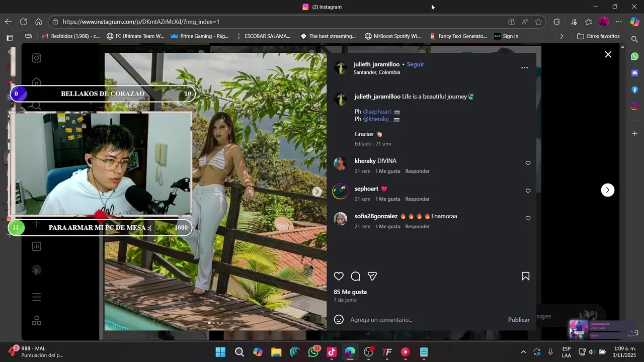Open comment bubble icon under post
The width and height of the screenshot is (644, 362).
pyautogui.click(x=356, y=276)
